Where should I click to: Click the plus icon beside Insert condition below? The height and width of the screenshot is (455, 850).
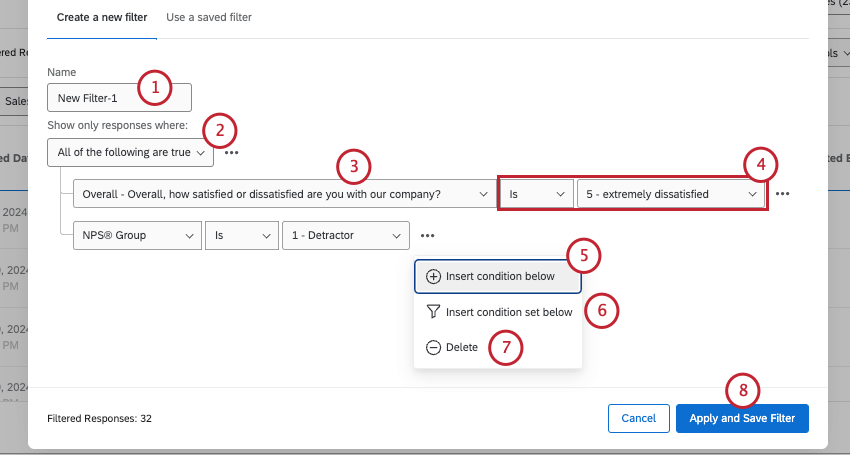tap(433, 276)
